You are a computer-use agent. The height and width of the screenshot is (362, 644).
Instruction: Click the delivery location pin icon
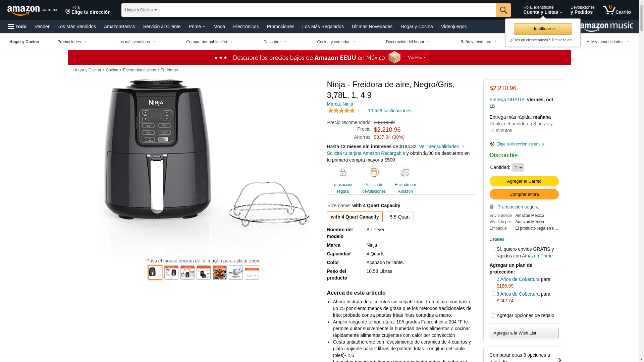(492, 144)
